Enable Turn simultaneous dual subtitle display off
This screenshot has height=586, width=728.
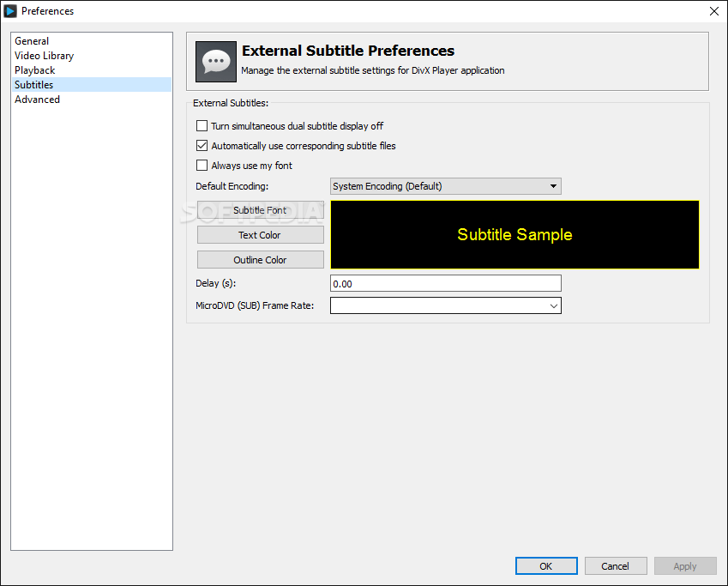[x=202, y=126]
